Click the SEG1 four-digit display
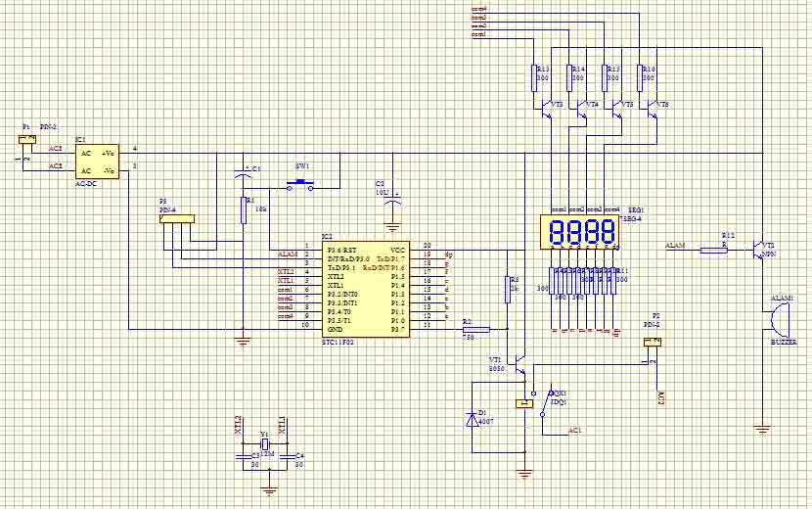Viewport: 812px width, 509px height. [579, 231]
